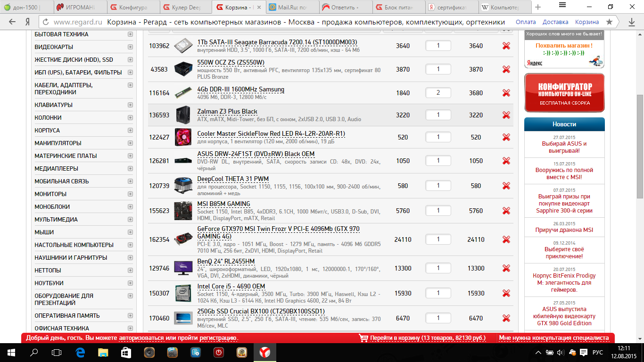Remove the Seagate Barracuda 1Tb from cart
The image size is (644, 362).
506,46
